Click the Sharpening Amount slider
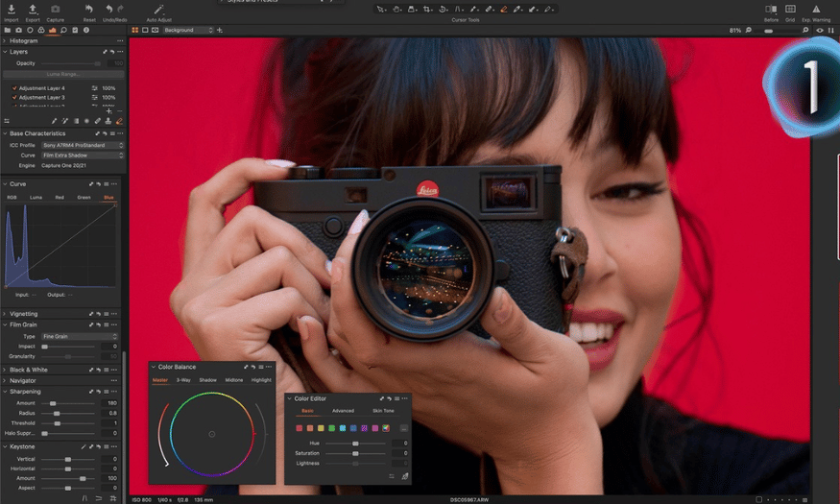 [68, 403]
